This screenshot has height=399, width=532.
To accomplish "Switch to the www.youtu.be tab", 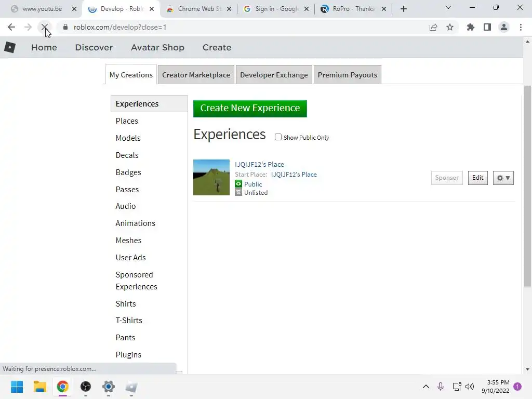I will pos(43,9).
